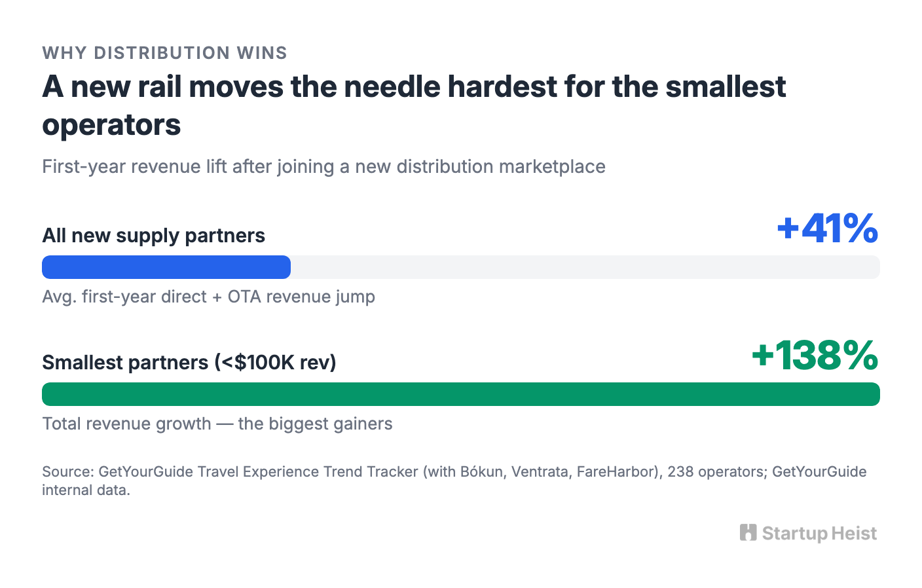Click the main headline about smallest operators
Image resolution: width=922 pixels, height=588 pixels.
point(414,105)
